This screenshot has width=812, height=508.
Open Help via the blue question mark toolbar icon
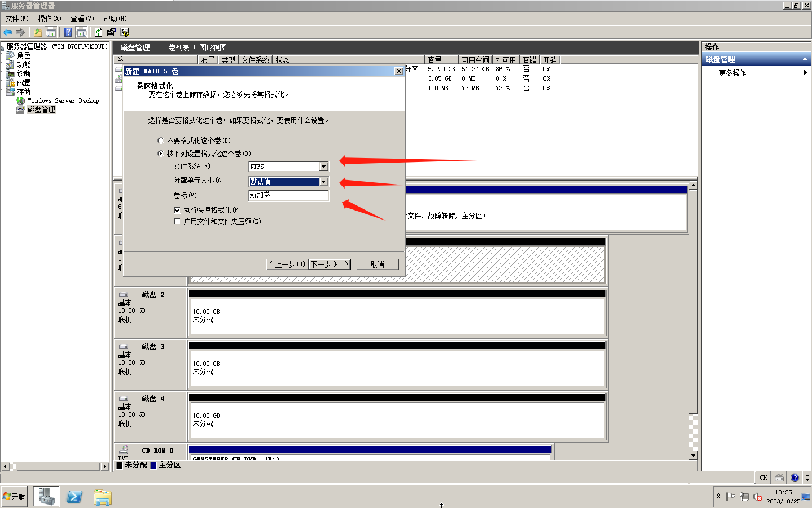(x=68, y=32)
